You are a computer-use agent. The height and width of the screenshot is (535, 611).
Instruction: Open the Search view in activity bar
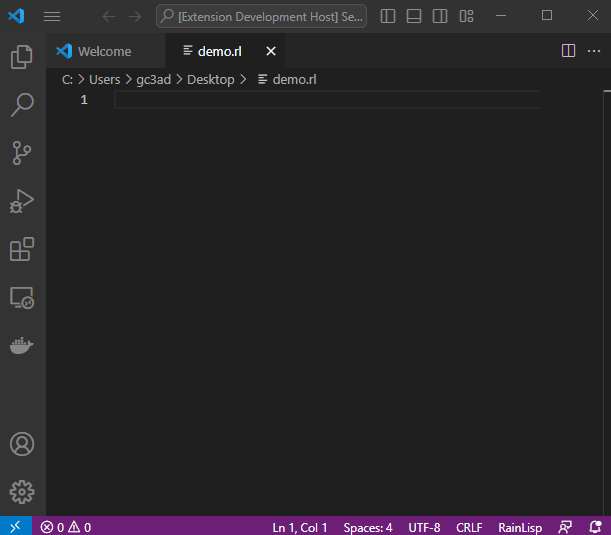(x=22, y=105)
